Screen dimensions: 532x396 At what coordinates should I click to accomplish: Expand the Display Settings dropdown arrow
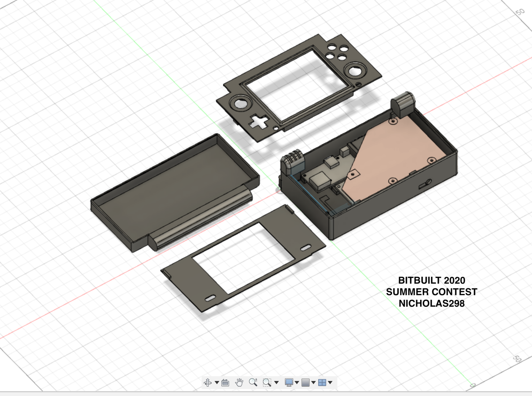297,383
